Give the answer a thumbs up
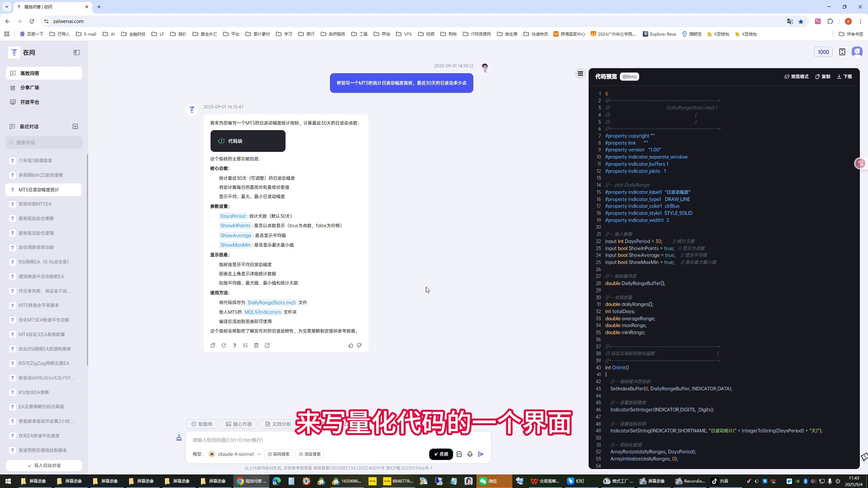The height and width of the screenshot is (488, 868). coord(351,345)
